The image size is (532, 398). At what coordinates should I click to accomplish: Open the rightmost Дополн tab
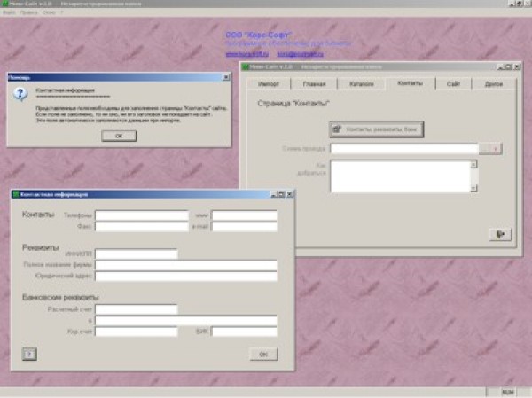[x=494, y=84]
